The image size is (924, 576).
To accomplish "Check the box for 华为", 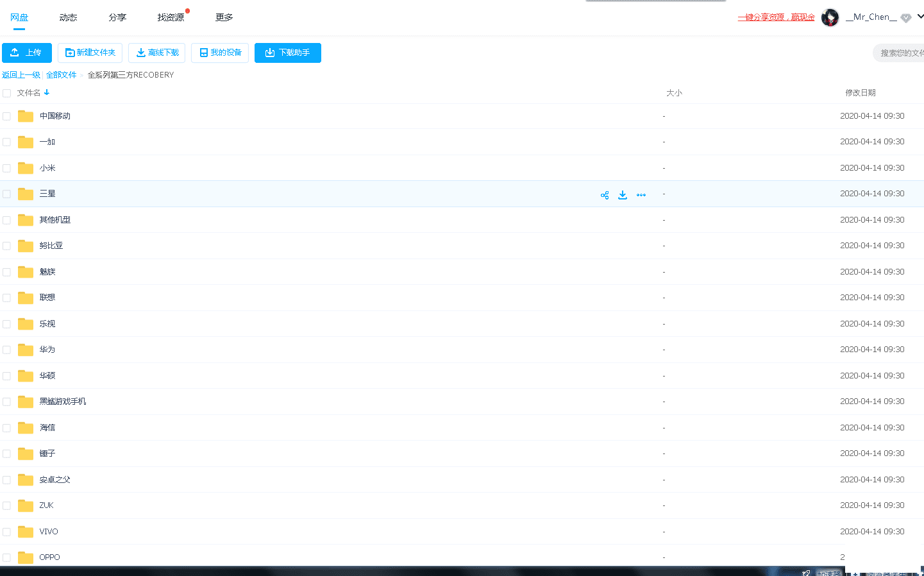I will point(7,350).
